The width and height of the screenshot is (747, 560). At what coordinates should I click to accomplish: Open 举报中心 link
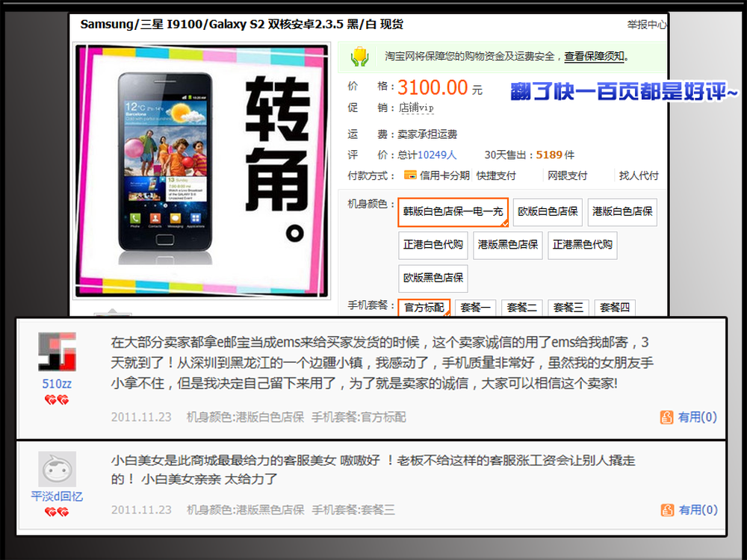pos(646,25)
